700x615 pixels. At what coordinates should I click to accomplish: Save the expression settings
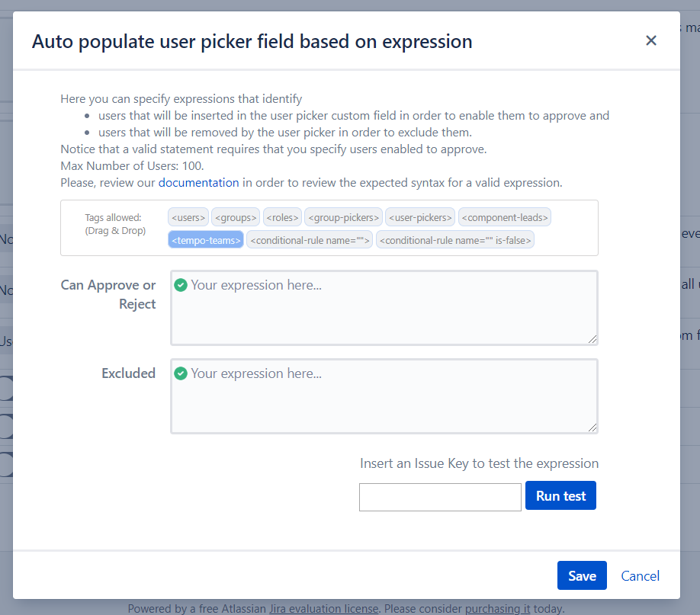click(x=582, y=575)
